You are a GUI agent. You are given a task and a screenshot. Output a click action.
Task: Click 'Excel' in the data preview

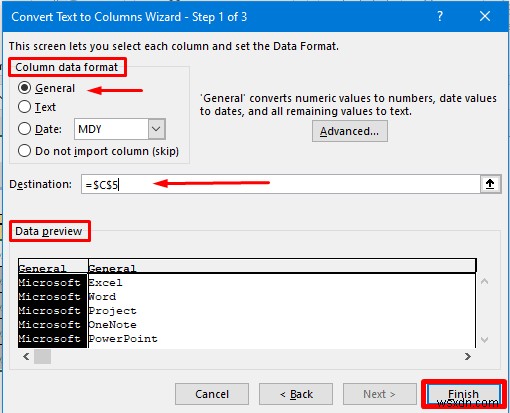click(105, 283)
